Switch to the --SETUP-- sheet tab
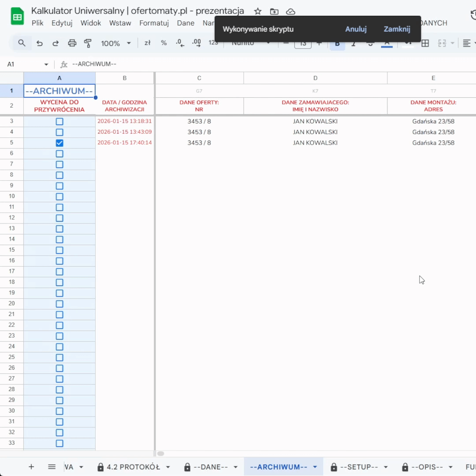The height and width of the screenshot is (476, 476). tap(359, 467)
